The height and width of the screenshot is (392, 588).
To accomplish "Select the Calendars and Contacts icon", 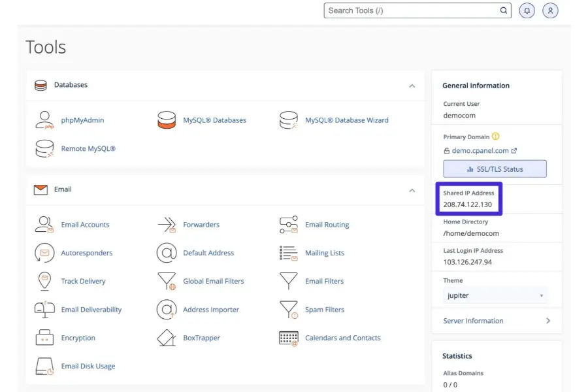I will tap(289, 338).
